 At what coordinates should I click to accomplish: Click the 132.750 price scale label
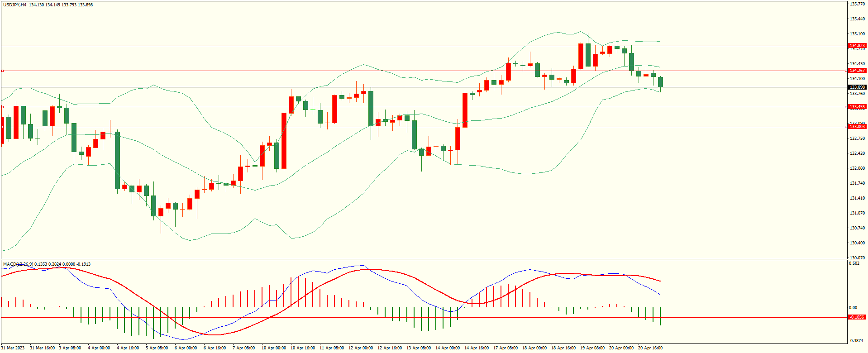(x=857, y=138)
